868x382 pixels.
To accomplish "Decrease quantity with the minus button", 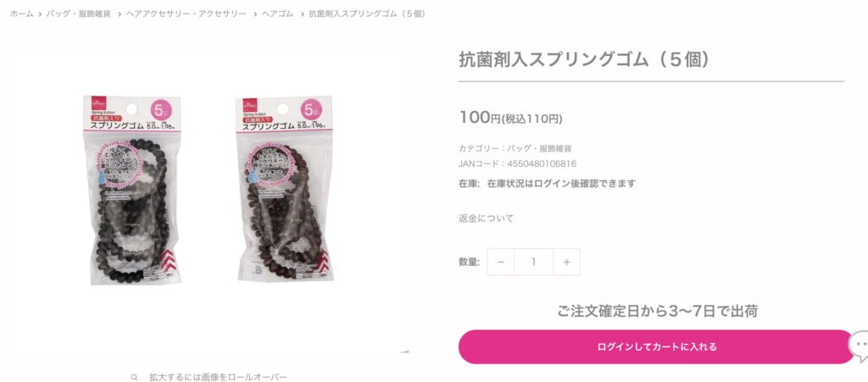I will click(x=500, y=262).
